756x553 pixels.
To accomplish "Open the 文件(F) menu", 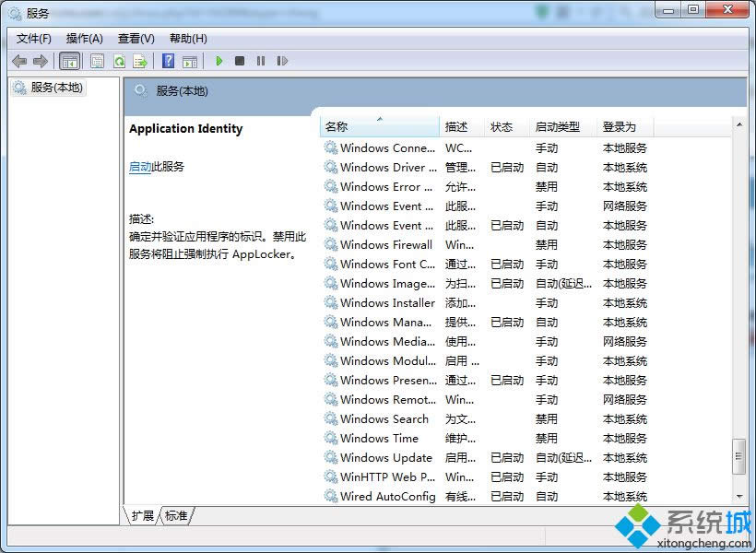I will pos(34,39).
